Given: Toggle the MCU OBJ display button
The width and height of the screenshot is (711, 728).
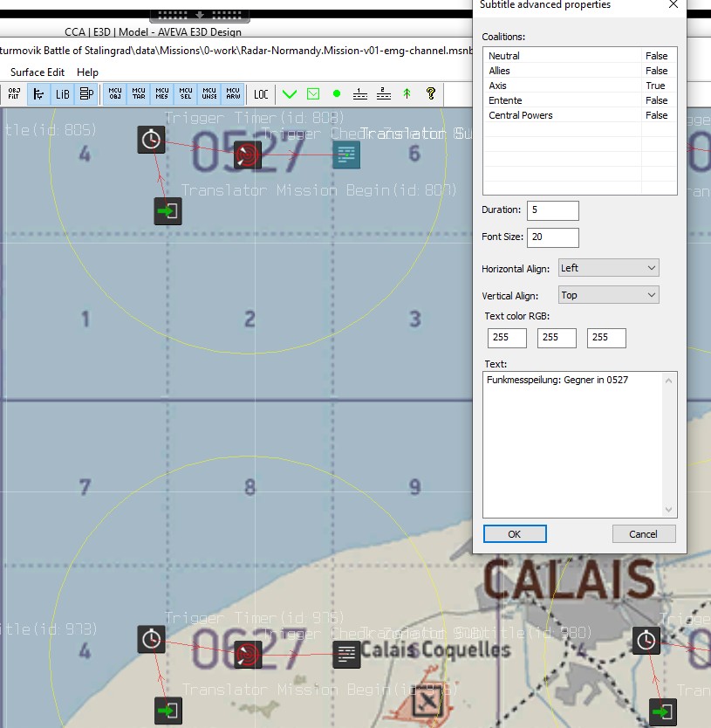Looking at the screenshot, I should point(115,94).
